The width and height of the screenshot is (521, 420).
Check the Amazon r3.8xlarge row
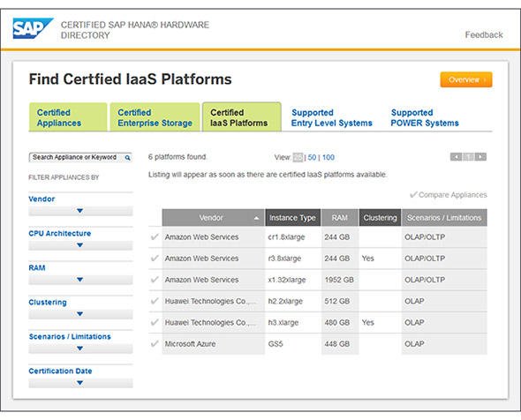(x=155, y=258)
